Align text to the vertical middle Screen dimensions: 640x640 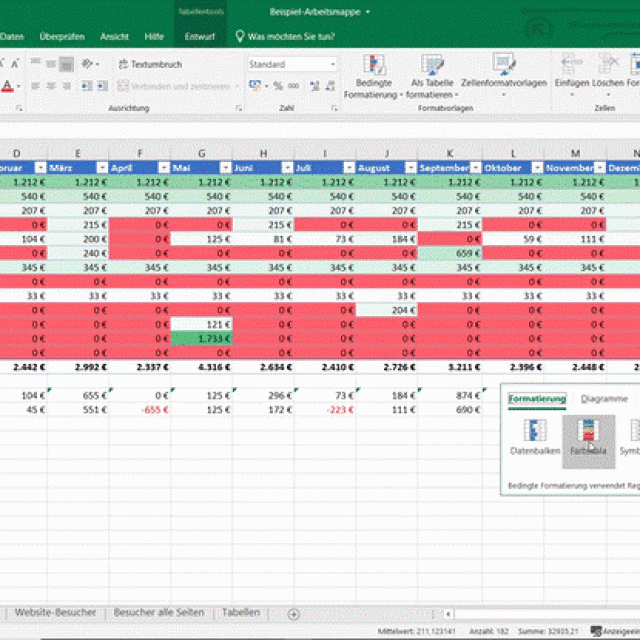click(x=51, y=64)
